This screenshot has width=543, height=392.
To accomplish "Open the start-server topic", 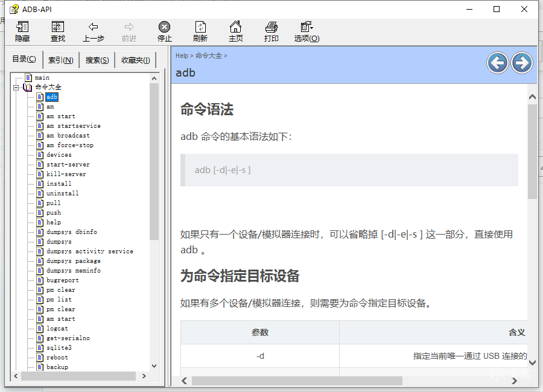I will (68, 165).
